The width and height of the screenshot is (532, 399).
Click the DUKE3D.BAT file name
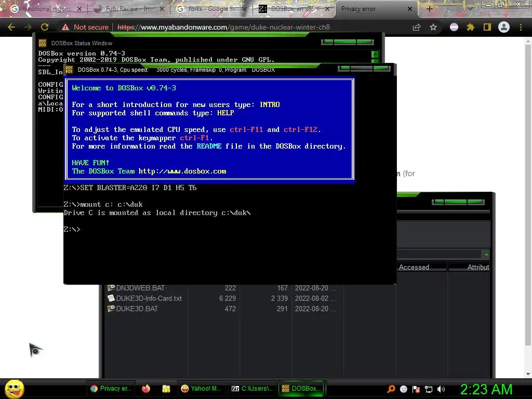point(137,309)
